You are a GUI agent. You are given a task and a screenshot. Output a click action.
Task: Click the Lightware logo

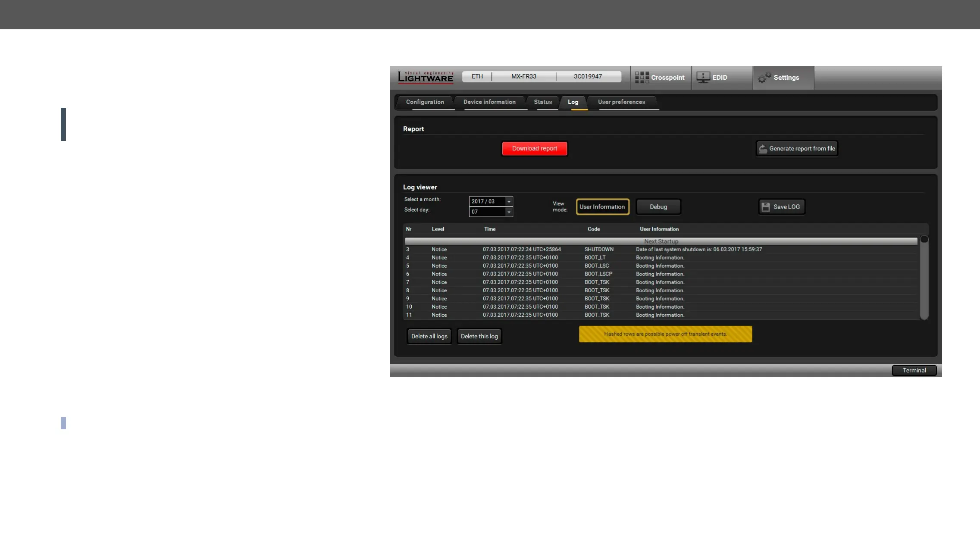425,77
